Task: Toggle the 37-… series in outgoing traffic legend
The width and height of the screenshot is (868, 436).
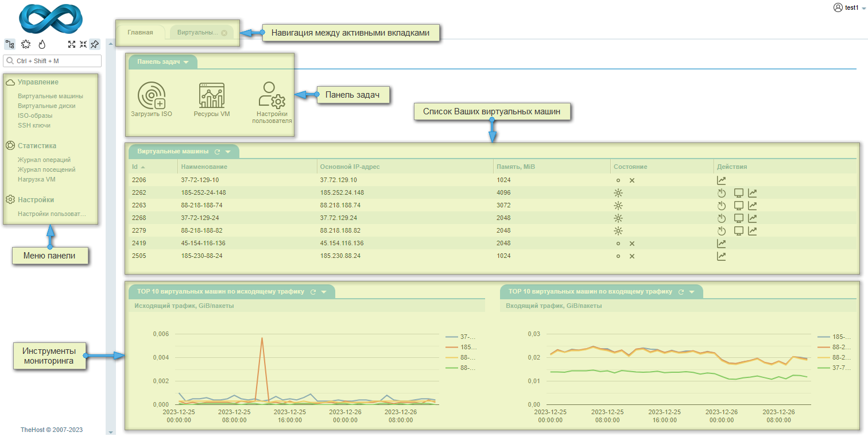Action: (x=461, y=337)
